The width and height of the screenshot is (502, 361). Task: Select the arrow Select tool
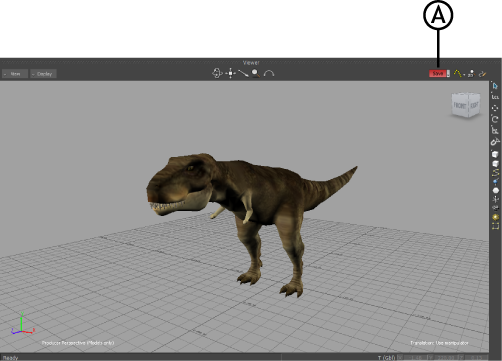(x=495, y=86)
